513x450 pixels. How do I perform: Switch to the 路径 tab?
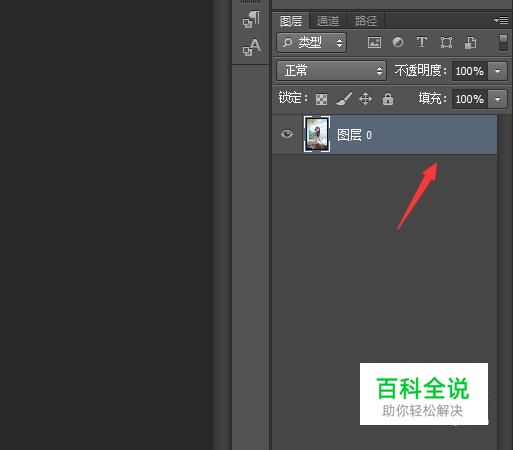click(366, 21)
